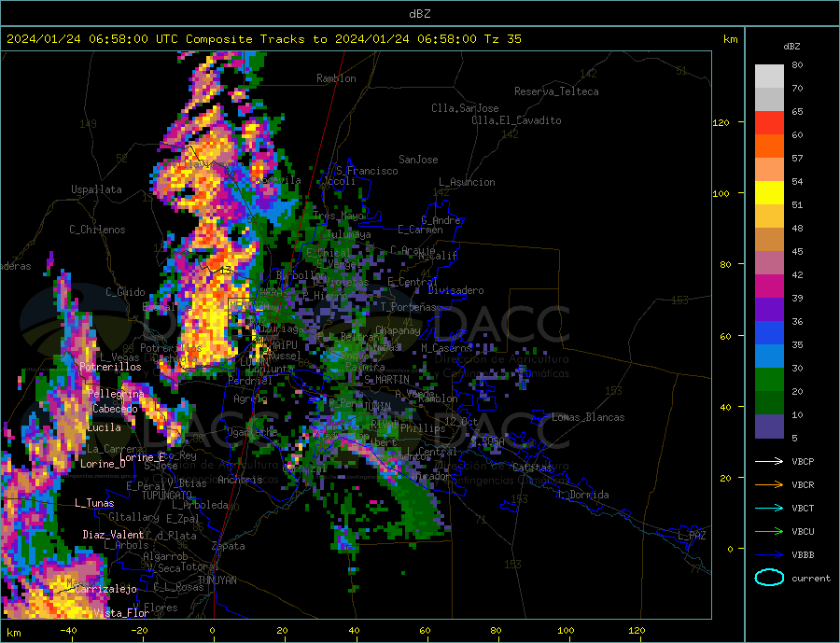Click the 'Vista_Flor' place label
Image resolution: width=840 pixels, height=643 pixels.
click(121, 613)
